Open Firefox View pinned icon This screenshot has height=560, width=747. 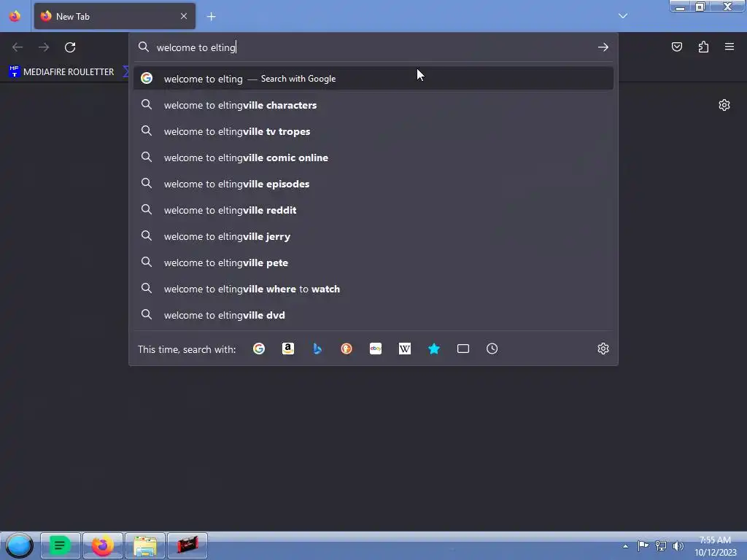[15, 16]
